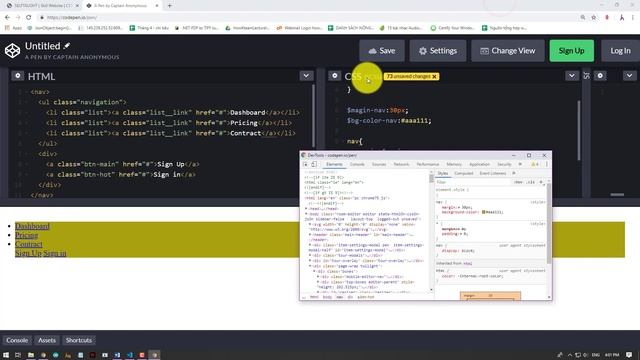Viewport: 640px width, 360px height.
Task: Open JS editor settings gear
Action: (600, 76)
